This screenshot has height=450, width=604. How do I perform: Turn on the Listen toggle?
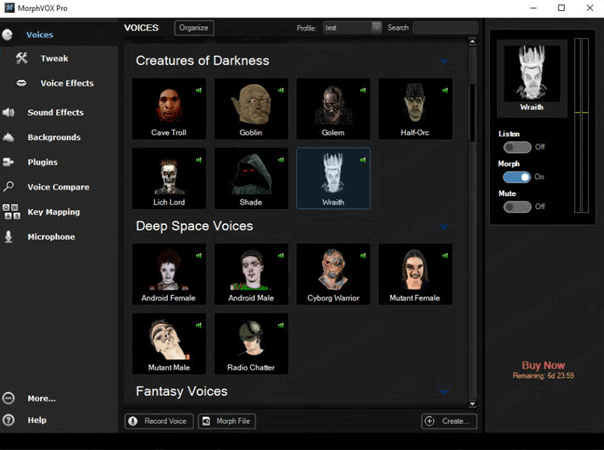pos(517,147)
